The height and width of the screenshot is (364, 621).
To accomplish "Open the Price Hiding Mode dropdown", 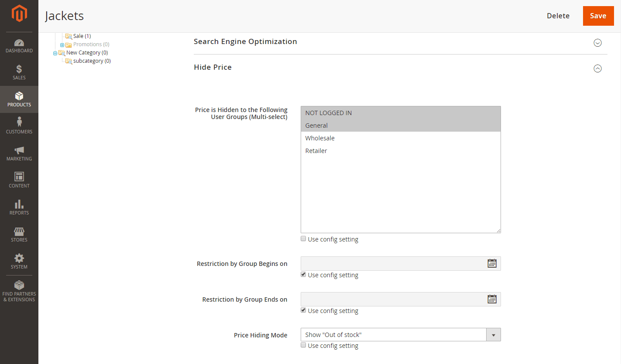I will pos(400,334).
